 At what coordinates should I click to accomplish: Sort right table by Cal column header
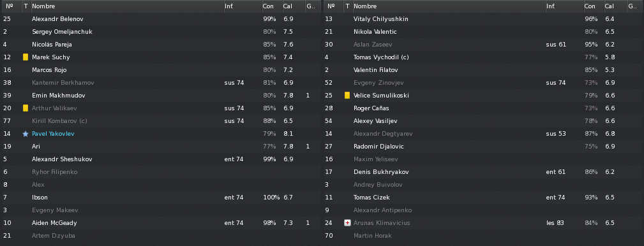point(615,6)
